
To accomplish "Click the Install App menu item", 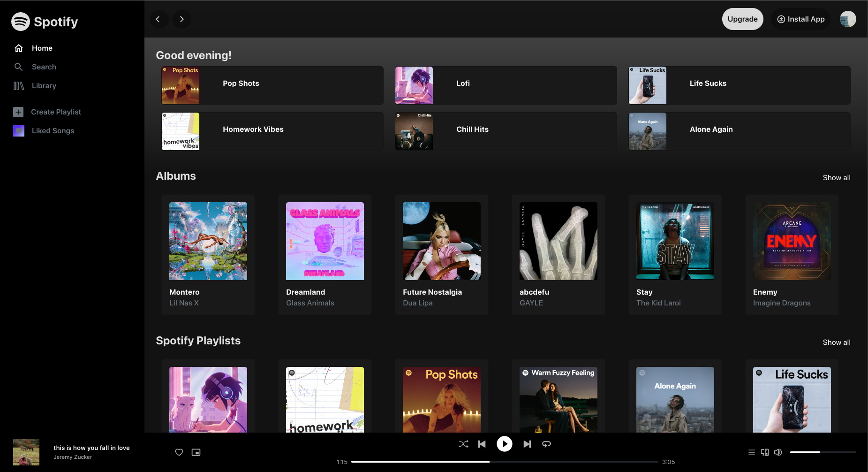I will pyautogui.click(x=800, y=19).
